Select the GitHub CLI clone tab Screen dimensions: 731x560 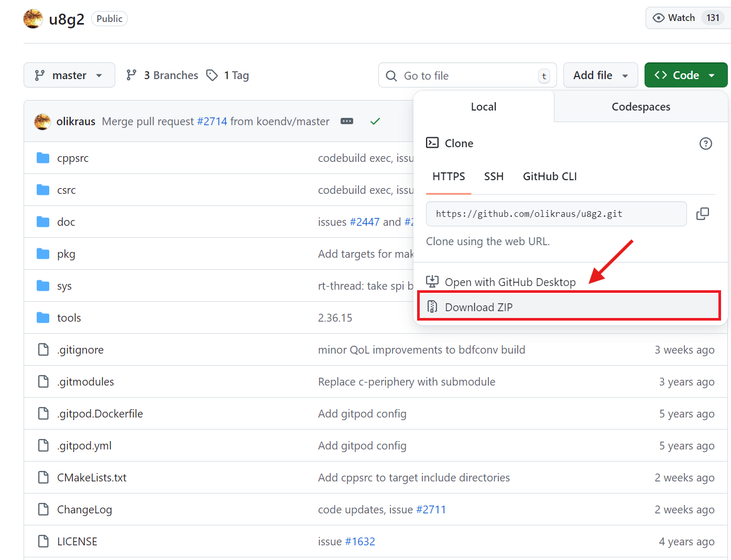550,177
